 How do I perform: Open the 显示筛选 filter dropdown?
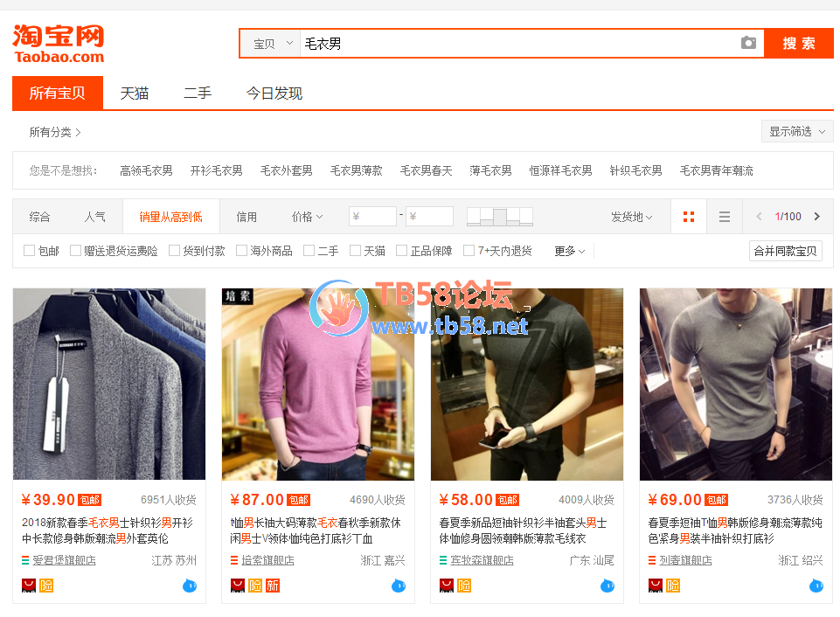[x=796, y=131]
